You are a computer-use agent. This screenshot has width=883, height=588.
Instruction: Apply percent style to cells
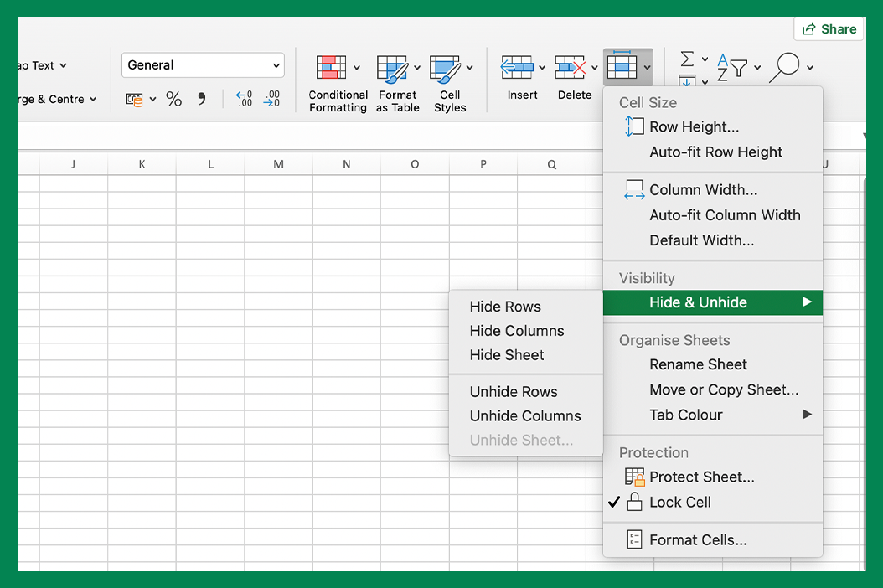pyautogui.click(x=173, y=100)
